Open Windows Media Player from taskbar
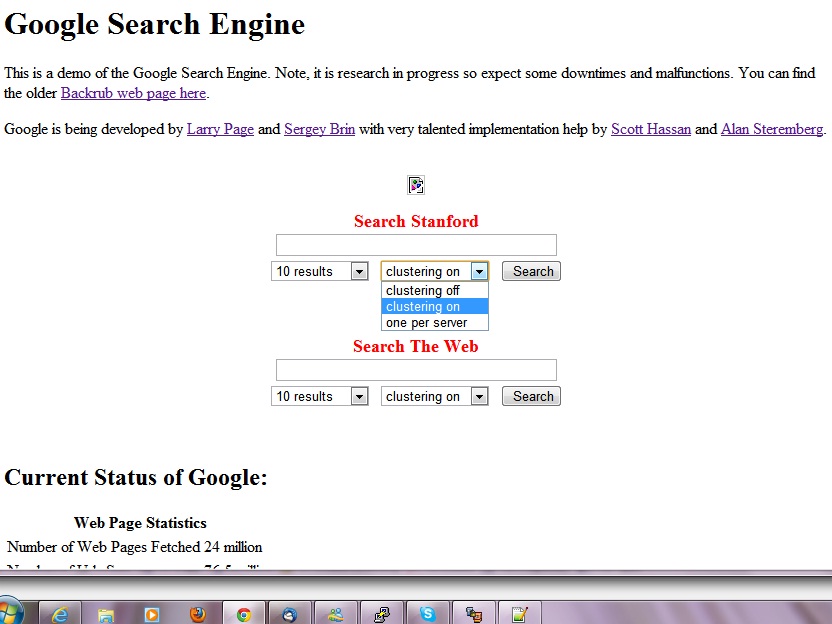 [152, 613]
